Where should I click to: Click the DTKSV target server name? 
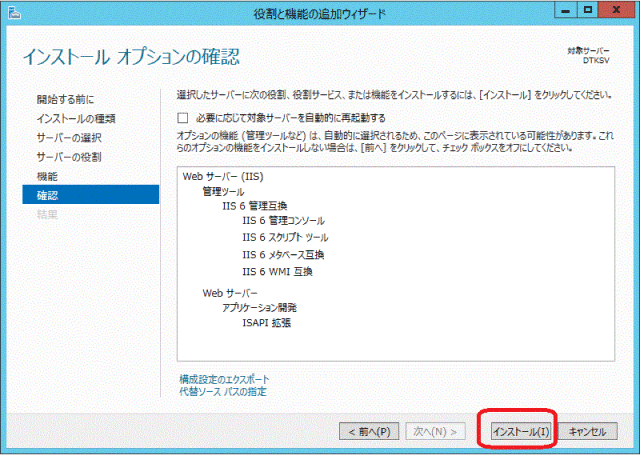[596, 60]
